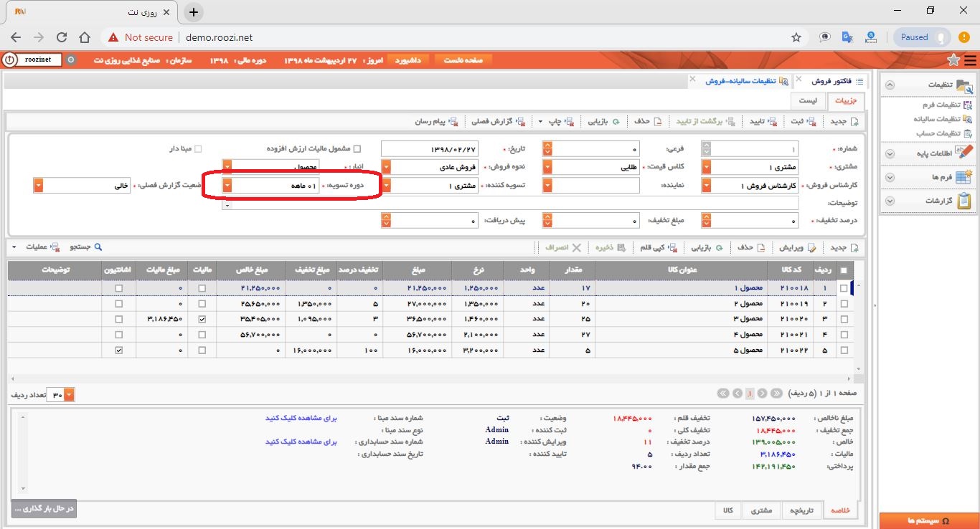Click the جدید icon in the items toolbar
The height and width of the screenshot is (529, 980).
[x=854, y=247]
